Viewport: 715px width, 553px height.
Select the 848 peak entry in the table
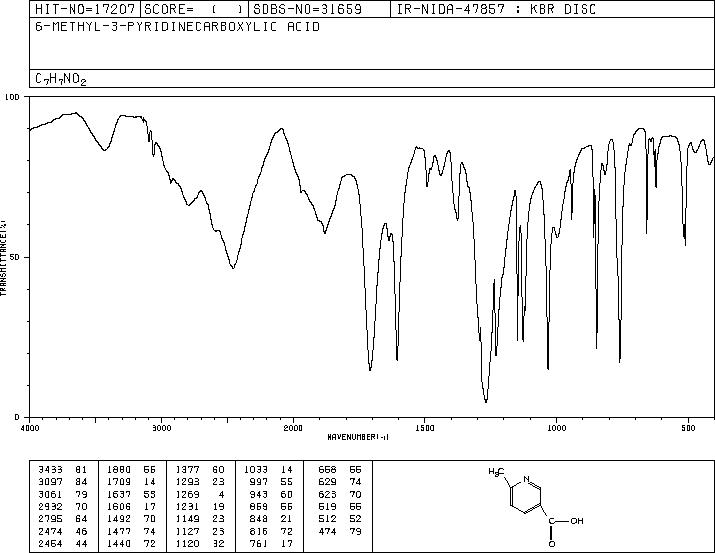(272, 519)
